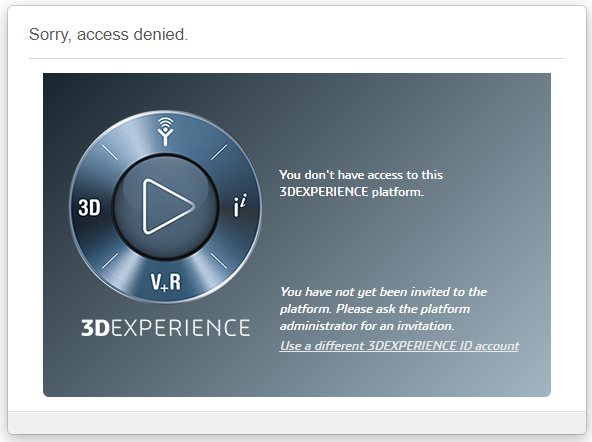Open the social antenna quadrant atop compass

click(x=165, y=132)
